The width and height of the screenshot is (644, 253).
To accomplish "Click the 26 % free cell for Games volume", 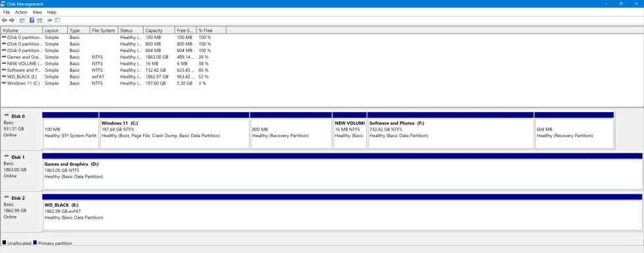I will click(x=204, y=57).
